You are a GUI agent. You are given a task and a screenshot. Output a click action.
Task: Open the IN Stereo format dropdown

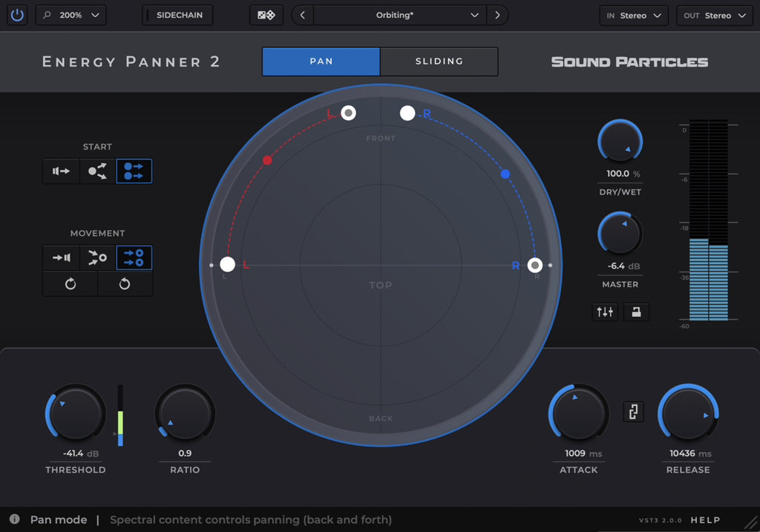[634, 16]
